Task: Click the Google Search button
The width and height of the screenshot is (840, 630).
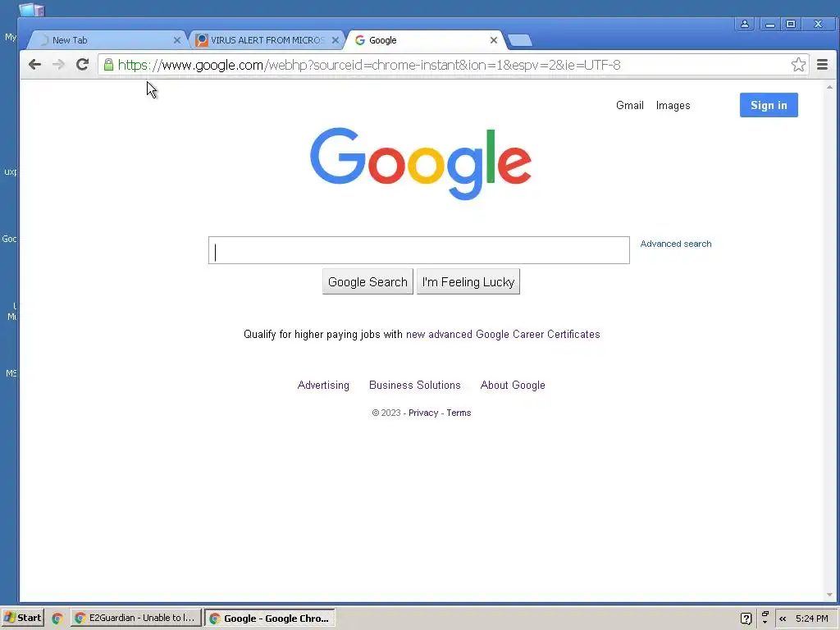Action: [x=367, y=282]
